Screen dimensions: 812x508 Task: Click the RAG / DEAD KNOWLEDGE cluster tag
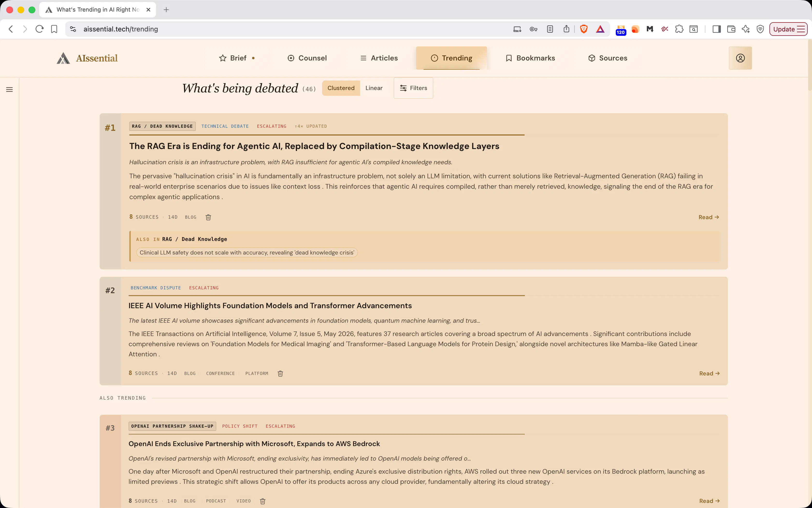click(162, 126)
